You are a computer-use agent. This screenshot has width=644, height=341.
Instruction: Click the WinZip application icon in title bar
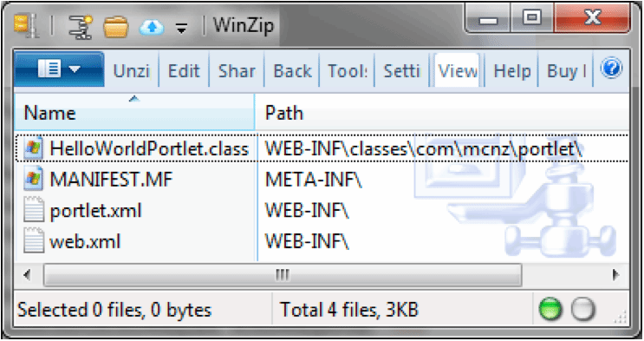click(26, 25)
